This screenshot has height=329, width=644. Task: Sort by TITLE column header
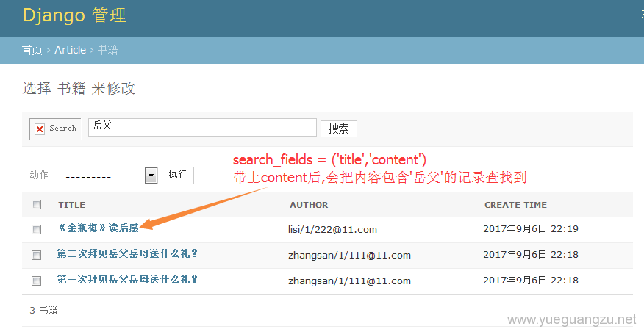(x=72, y=205)
